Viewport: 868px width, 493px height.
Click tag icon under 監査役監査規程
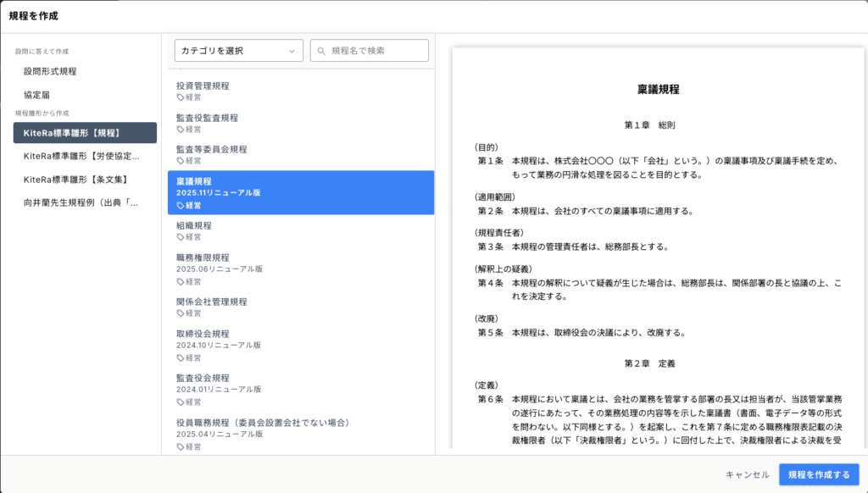pyautogui.click(x=181, y=130)
